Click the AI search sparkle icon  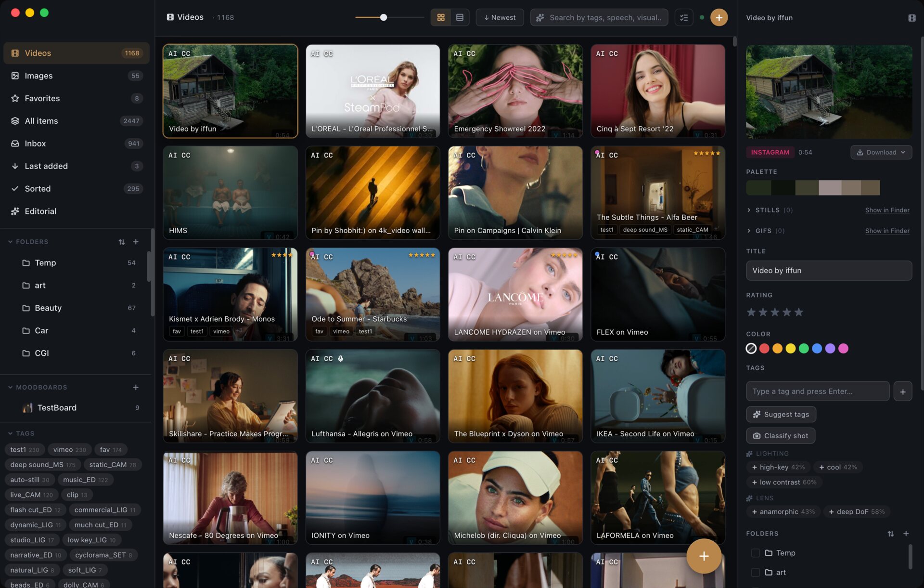[x=540, y=18]
